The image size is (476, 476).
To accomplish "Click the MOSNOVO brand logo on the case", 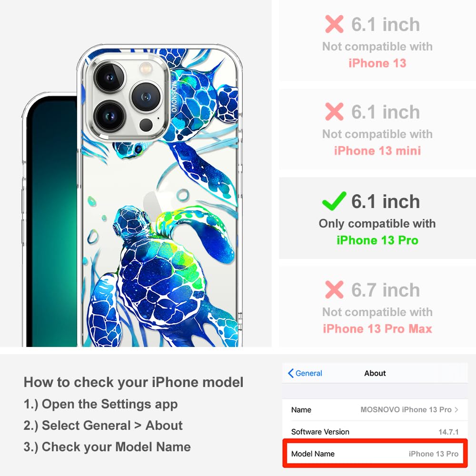I will [174, 97].
